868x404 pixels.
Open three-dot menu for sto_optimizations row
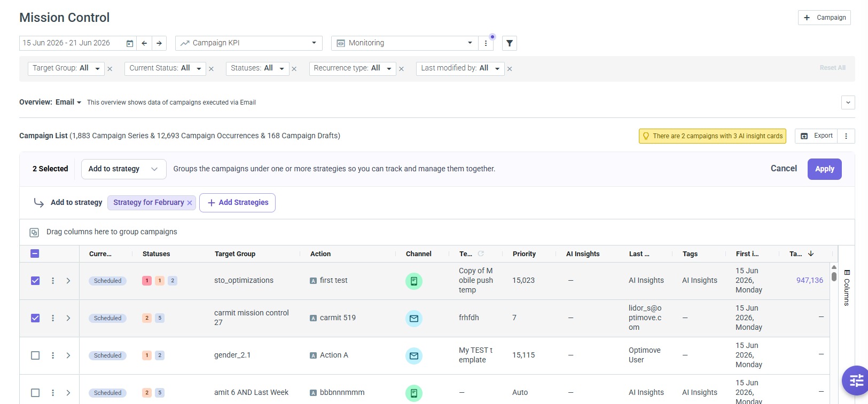[53, 281]
